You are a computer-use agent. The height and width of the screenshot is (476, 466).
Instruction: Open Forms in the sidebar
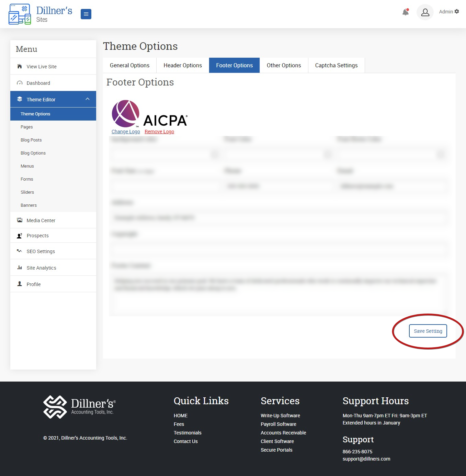[x=53, y=179]
